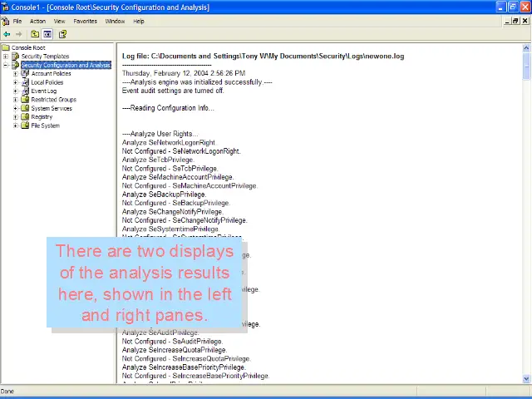This screenshot has height=399, width=532.
Task: Open the Favorites menu
Action: tap(85, 21)
